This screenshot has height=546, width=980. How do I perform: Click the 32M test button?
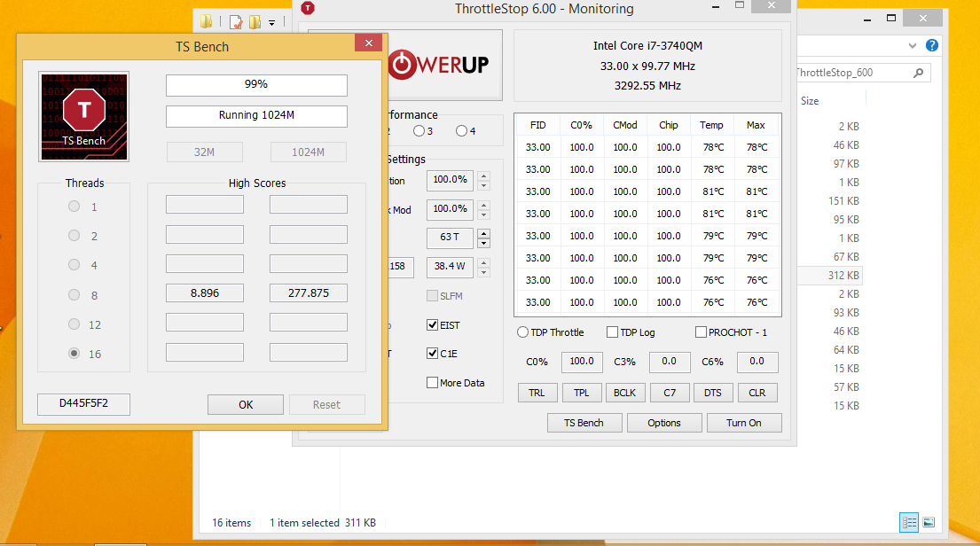pos(204,152)
